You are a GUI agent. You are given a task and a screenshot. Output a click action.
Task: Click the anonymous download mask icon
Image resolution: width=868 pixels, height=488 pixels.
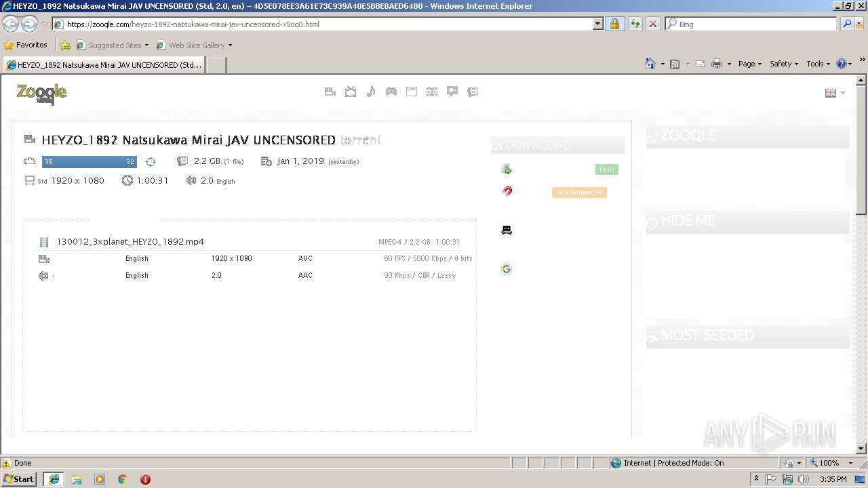[507, 230]
